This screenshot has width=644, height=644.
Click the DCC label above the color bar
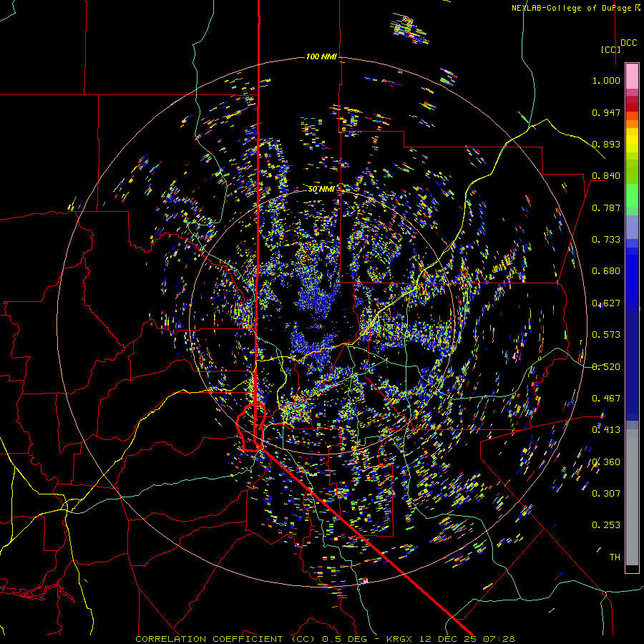[629, 43]
